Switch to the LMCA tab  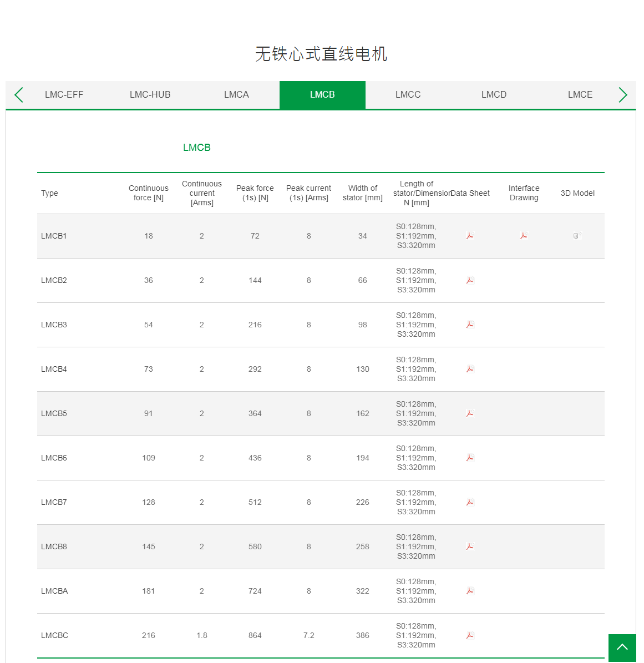pyautogui.click(x=236, y=95)
